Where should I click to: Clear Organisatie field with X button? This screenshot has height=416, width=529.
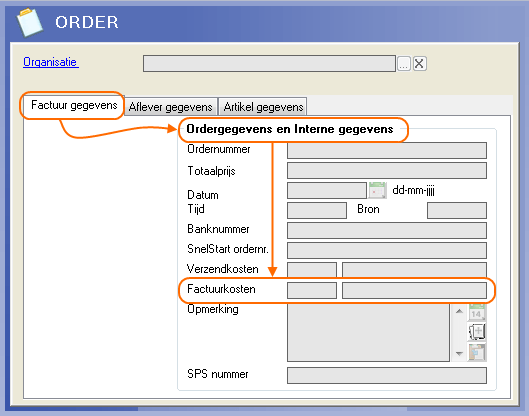pos(419,63)
